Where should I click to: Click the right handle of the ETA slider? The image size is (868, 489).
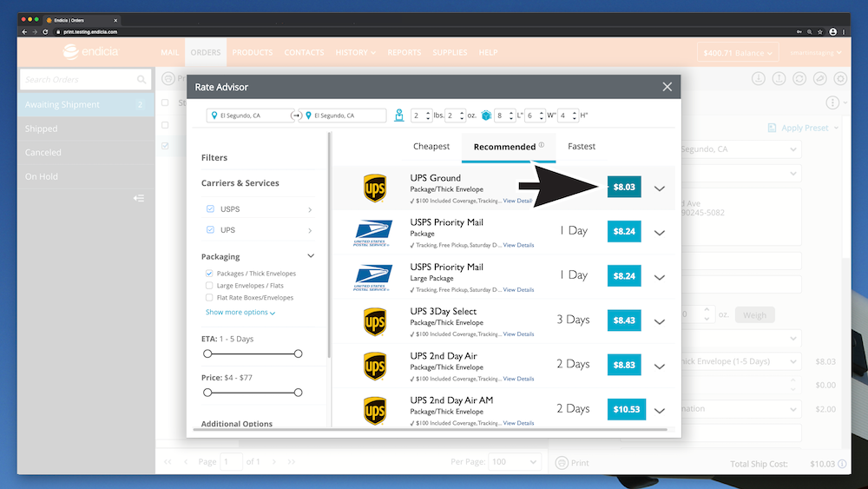tap(299, 354)
